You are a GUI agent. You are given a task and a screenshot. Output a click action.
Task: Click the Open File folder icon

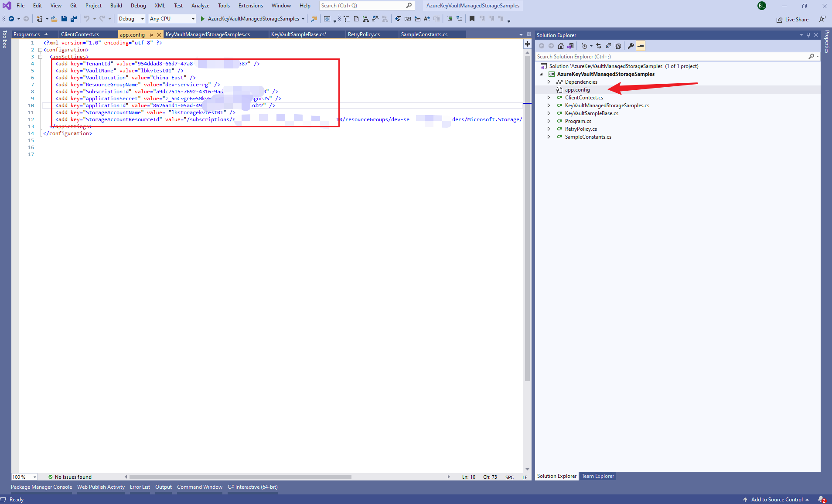coord(54,19)
